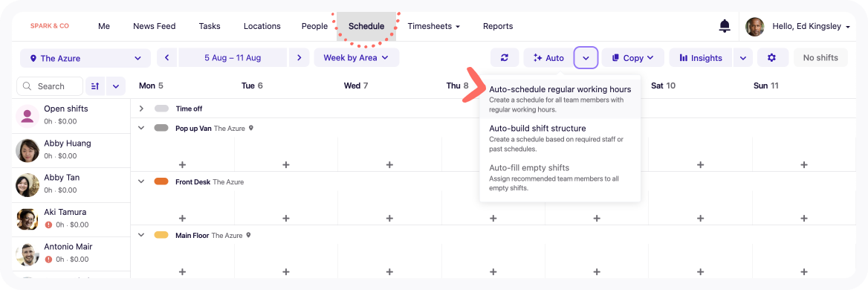This screenshot has width=868, height=290.
Task: Choose Auto-build shift structure
Action: click(560, 138)
